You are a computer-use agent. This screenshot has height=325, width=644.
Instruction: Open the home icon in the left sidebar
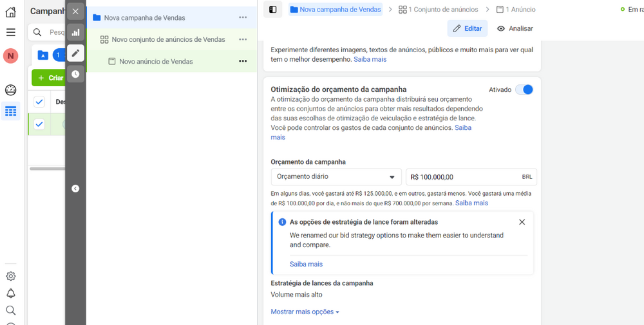coord(11,12)
